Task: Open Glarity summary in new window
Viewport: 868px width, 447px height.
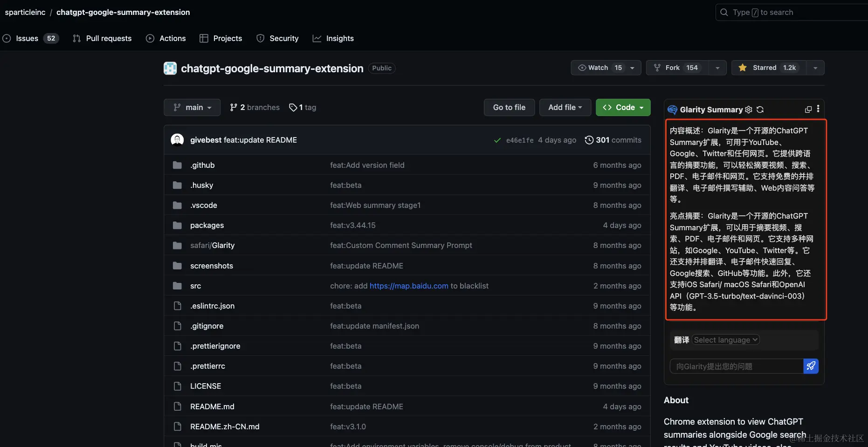Action: coord(808,110)
